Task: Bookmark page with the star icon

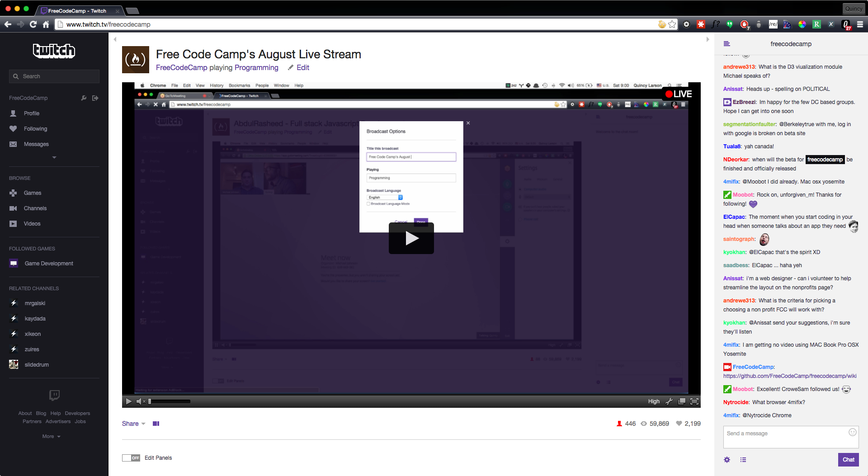Action: tap(672, 24)
